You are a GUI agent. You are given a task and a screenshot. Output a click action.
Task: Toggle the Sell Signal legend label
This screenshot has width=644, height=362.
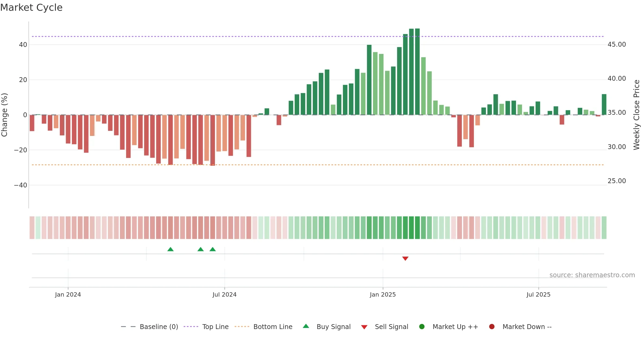(x=391, y=327)
